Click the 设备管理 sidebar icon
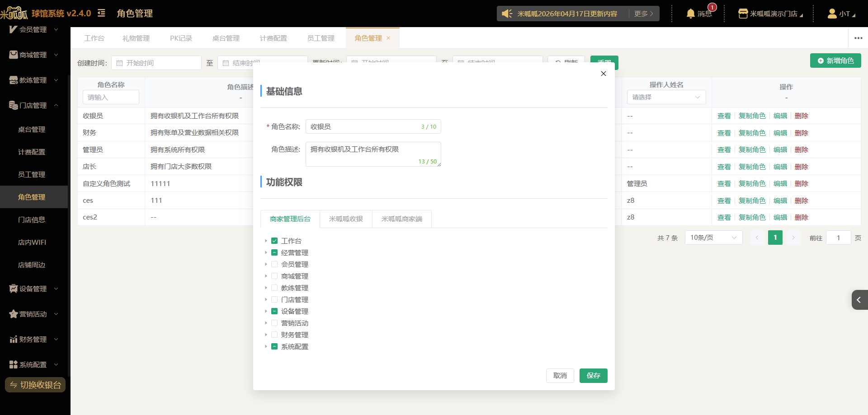The image size is (868, 415). pyautogui.click(x=14, y=289)
